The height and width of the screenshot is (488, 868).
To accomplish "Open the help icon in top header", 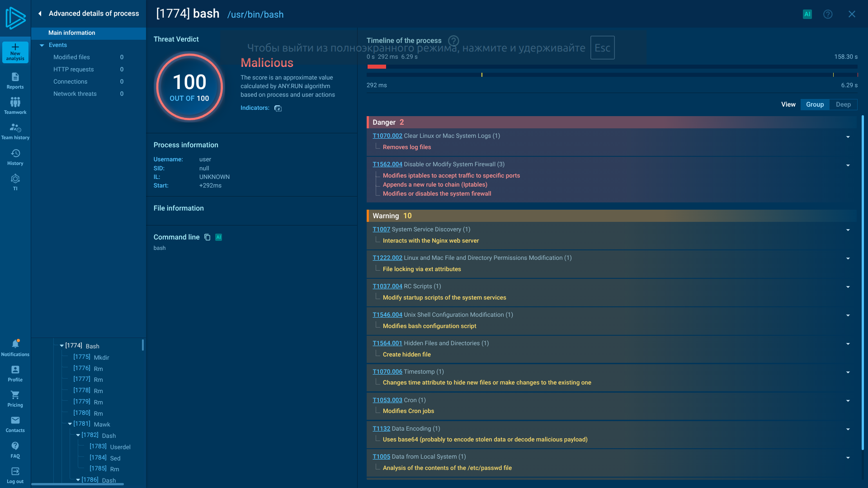I will [x=828, y=14].
